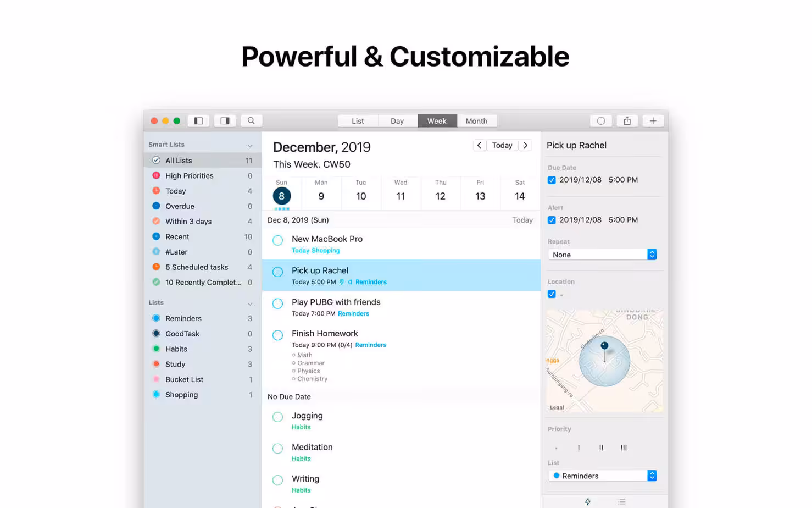The width and height of the screenshot is (812, 508).
Task: Click the Pick up Rachel title field
Action: pos(577,145)
